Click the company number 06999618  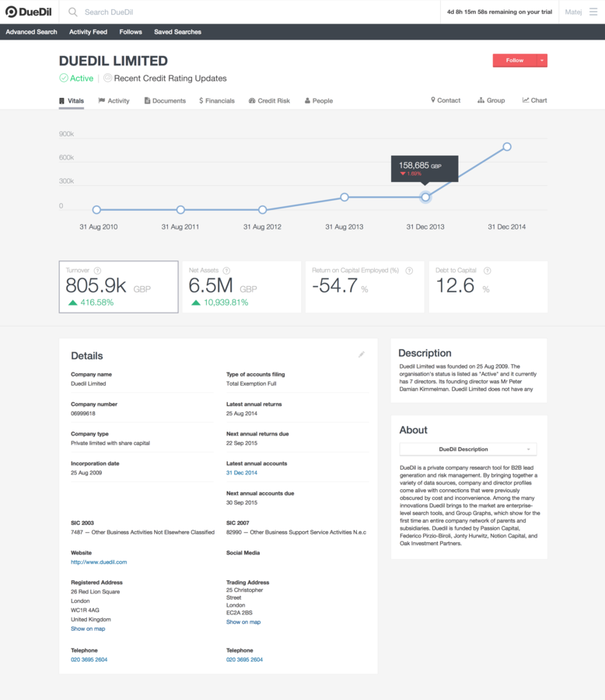coord(83,414)
